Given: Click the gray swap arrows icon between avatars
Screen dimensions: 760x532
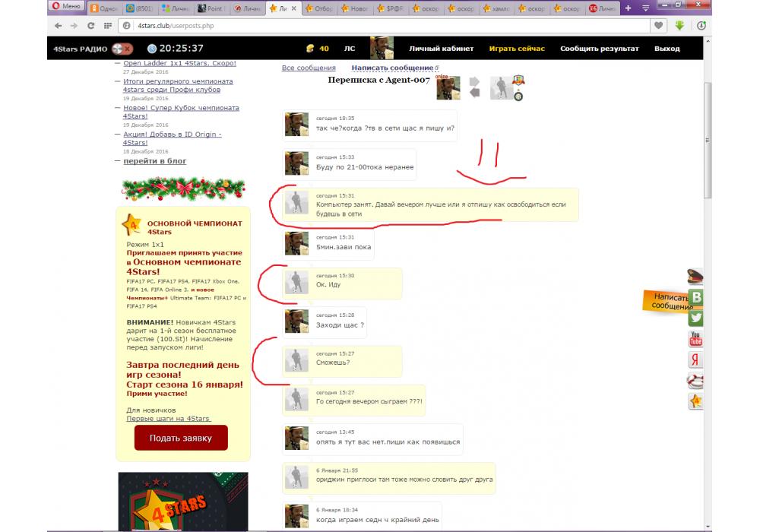Looking at the screenshot, I should (x=474, y=87).
